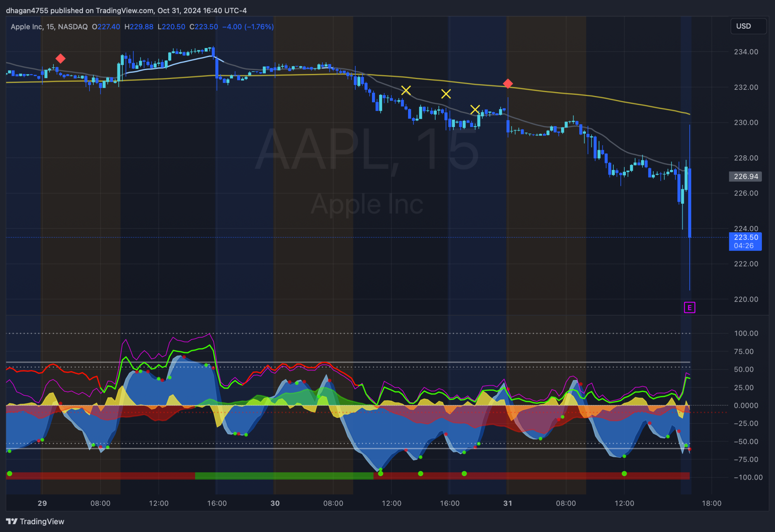Click the 18:00 label on the time axis
The image size is (775, 532).
tap(711, 503)
